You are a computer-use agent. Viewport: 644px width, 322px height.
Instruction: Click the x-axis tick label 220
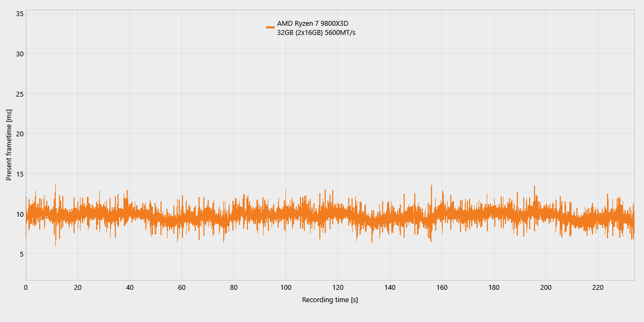(x=598, y=288)
